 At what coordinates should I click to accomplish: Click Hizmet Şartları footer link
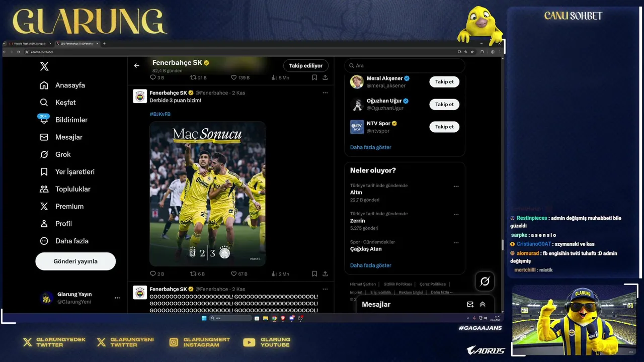tap(362, 284)
